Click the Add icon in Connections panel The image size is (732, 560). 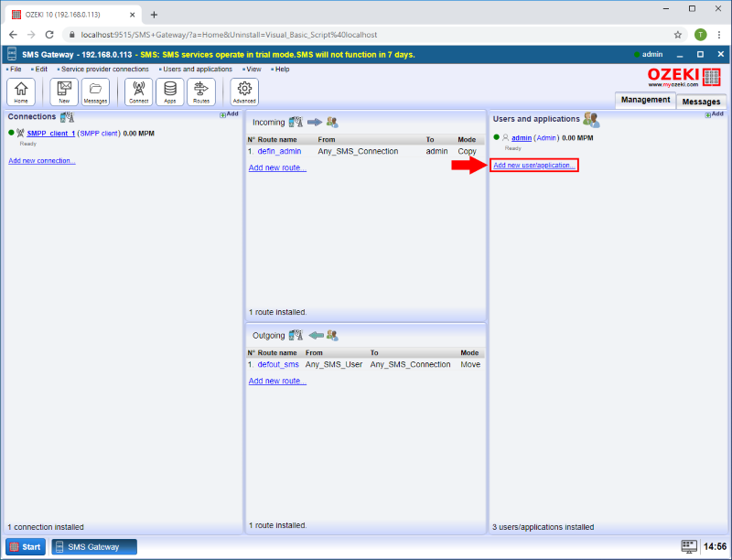[230, 114]
